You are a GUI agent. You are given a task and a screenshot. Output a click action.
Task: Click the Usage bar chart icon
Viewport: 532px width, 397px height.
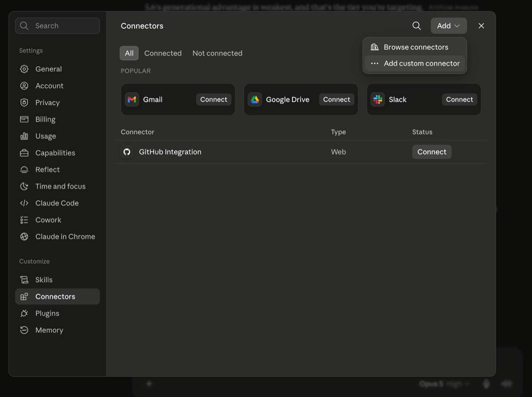[24, 136]
